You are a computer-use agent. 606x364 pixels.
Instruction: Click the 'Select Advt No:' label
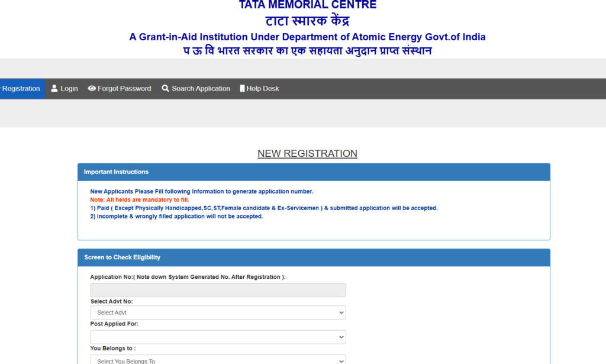(x=112, y=301)
